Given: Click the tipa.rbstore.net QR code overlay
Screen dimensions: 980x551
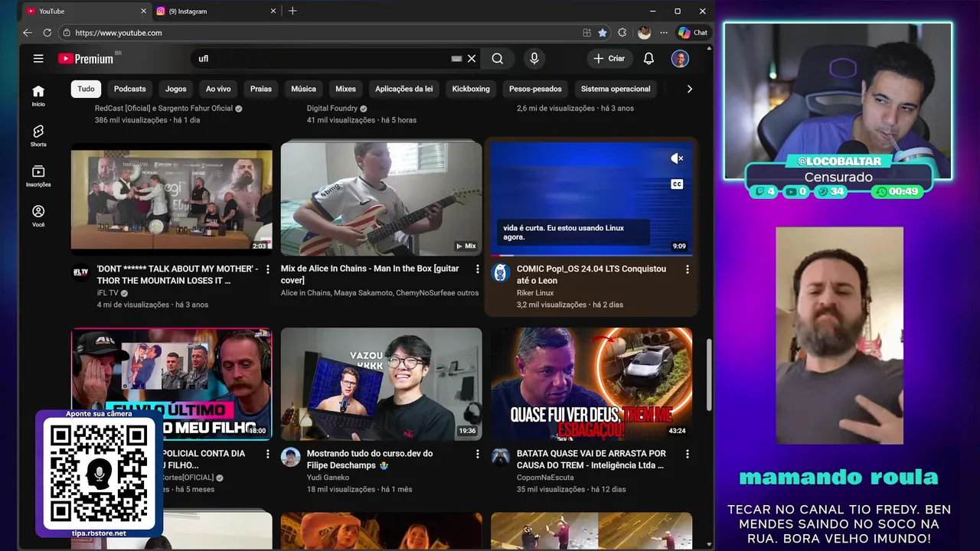Looking at the screenshot, I should click(x=99, y=473).
